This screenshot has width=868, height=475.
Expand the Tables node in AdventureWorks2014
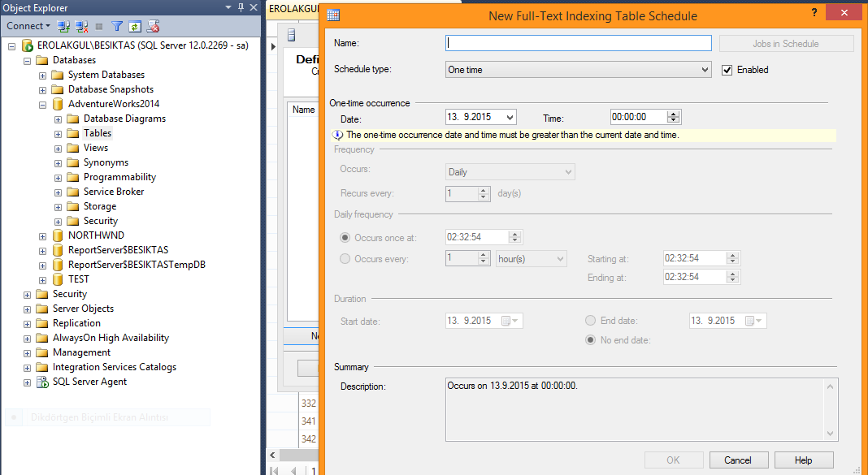point(59,133)
